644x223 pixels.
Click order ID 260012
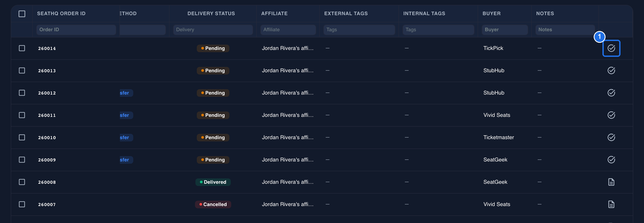coord(47,93)
